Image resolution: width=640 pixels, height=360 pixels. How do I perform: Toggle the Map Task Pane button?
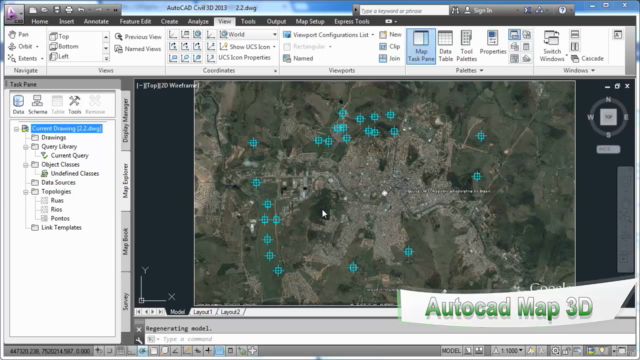pos(421,46)
